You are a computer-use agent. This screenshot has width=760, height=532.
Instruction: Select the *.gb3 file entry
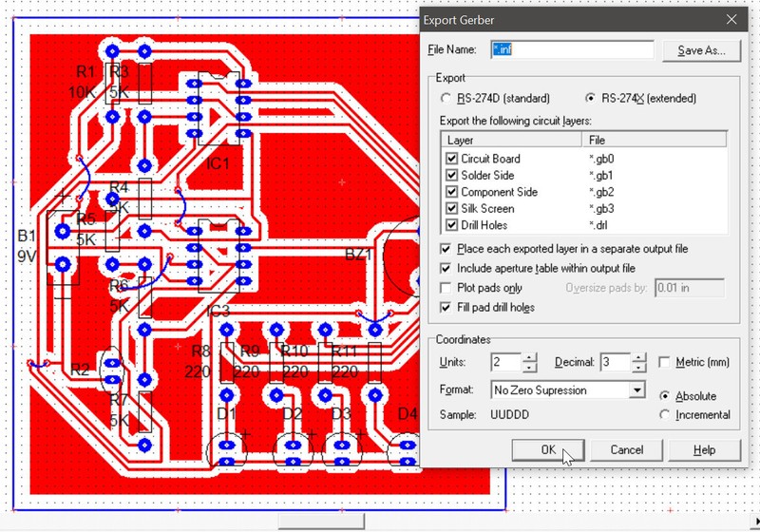[601, 209]
